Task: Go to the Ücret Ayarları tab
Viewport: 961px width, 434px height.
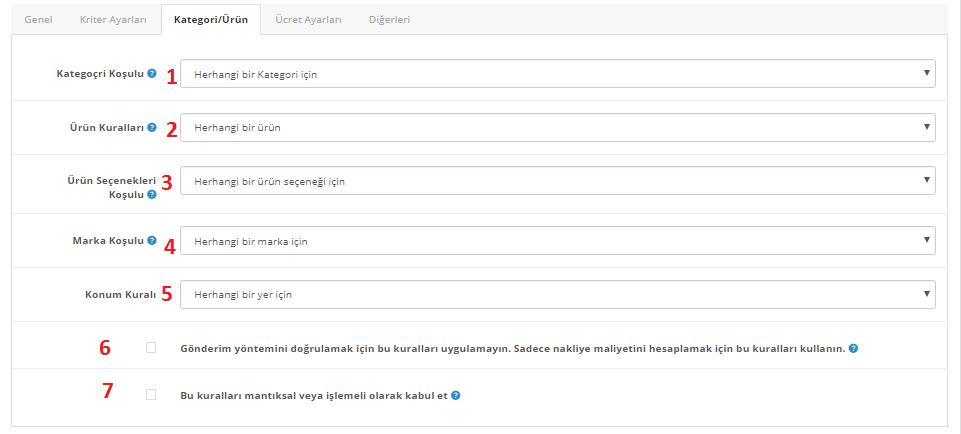Action: click(308, 19)
